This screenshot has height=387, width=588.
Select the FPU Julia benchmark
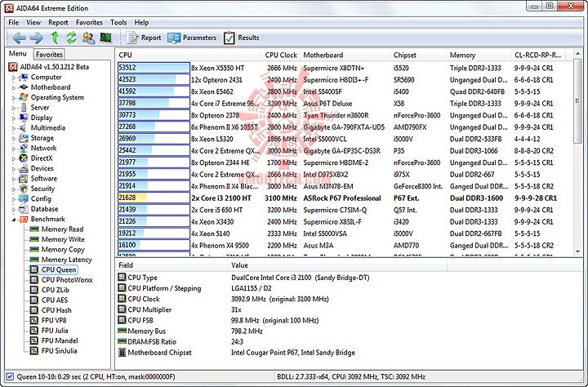pyautogui.click(x=50, y=331)
